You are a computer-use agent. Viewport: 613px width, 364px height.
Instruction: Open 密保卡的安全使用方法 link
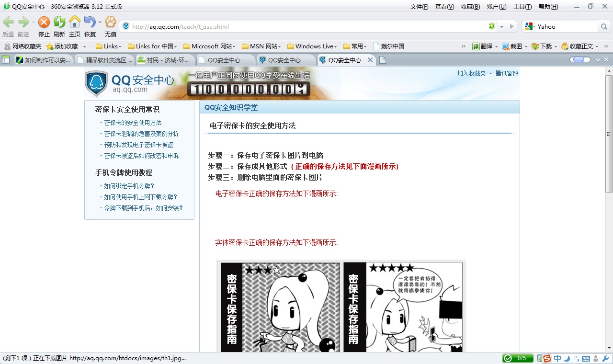[x=133, y=123]
